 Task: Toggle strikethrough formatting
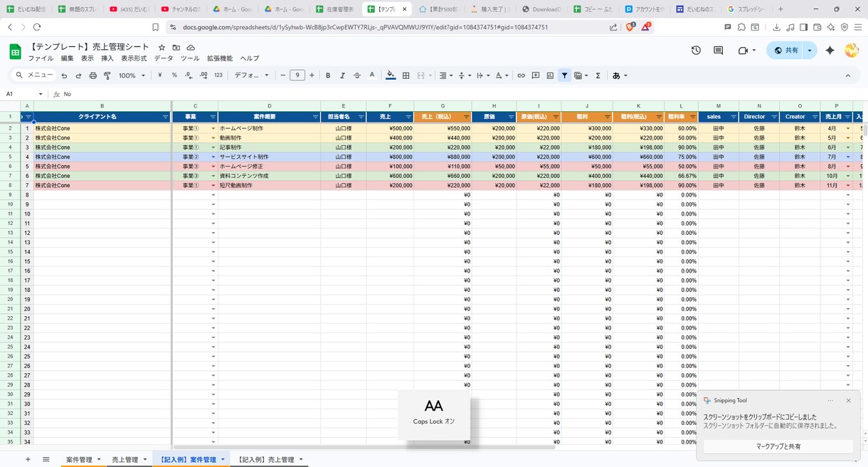[x=357, y=75]
